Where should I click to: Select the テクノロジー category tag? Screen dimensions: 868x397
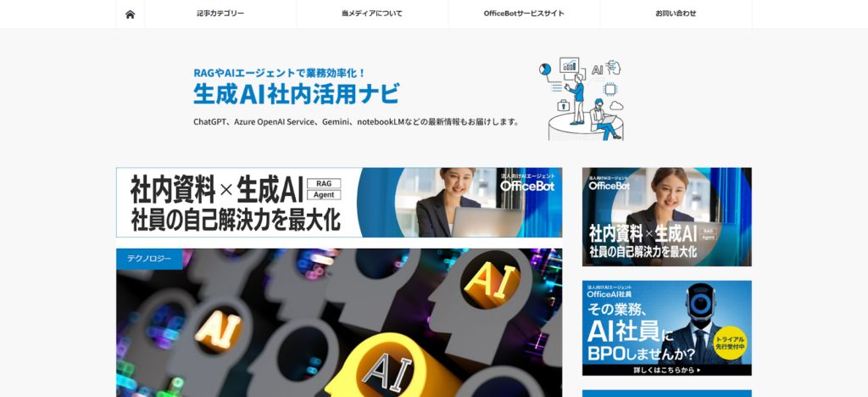click(149, 259)
